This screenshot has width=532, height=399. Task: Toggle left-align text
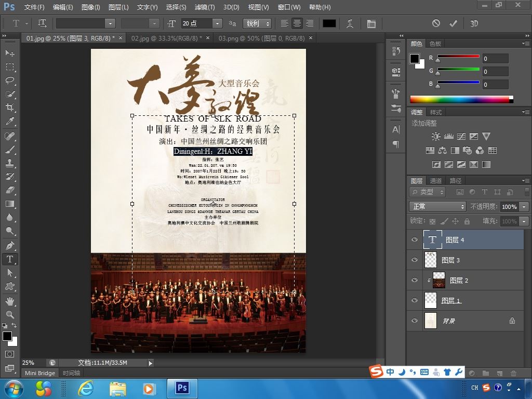284,23
